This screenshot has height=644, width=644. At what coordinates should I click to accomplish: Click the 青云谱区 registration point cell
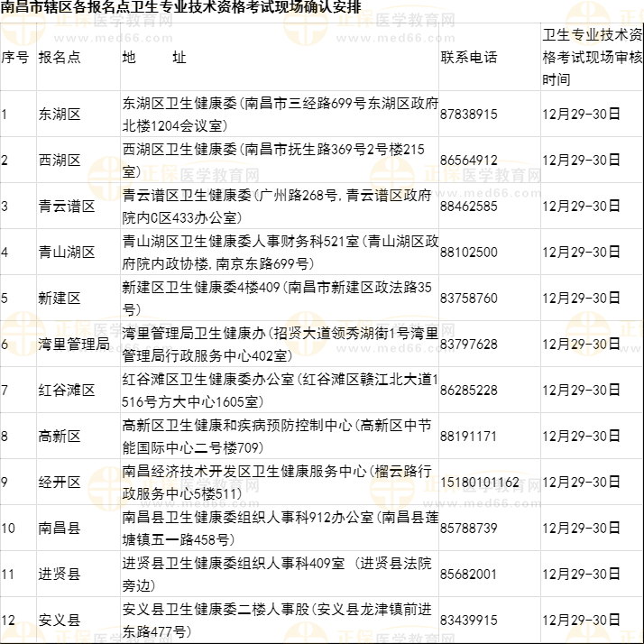(x=67, y=206)
